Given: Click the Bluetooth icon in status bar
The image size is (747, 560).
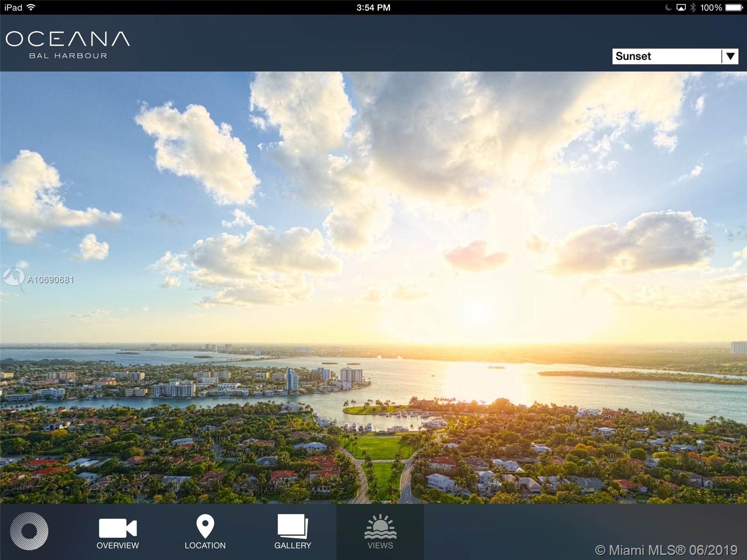Looking at the screenshot, I should pyautogui.click(x=693, y=7).
